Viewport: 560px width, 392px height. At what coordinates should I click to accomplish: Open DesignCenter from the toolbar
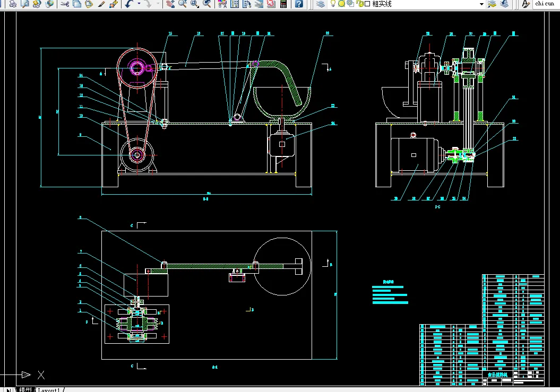235,4
